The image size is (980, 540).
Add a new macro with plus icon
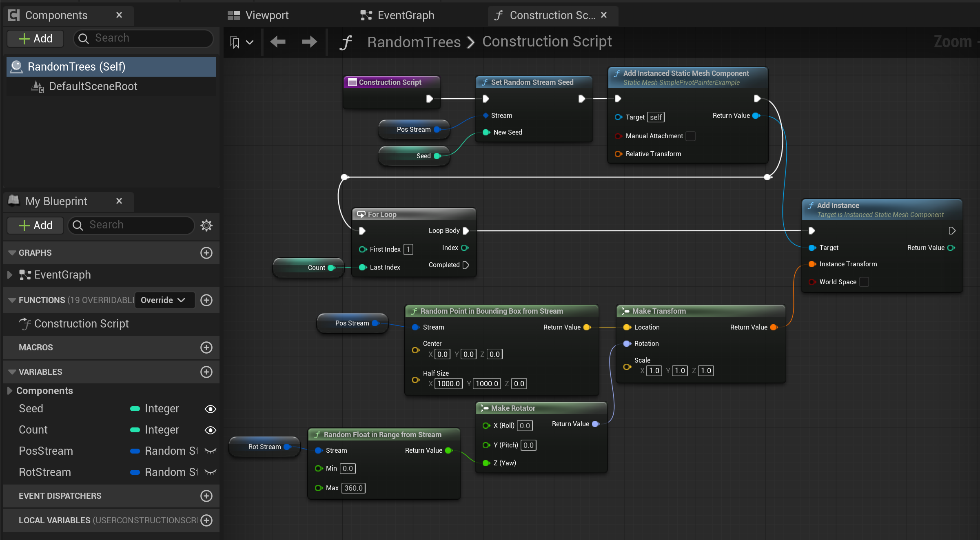coord(206,347)
